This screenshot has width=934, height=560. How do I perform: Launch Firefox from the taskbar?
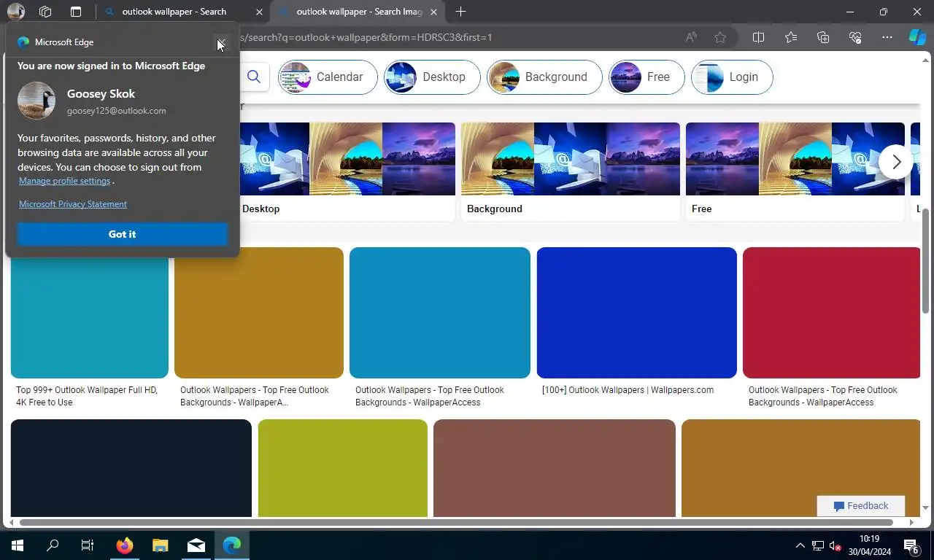(x=125, y=545)
